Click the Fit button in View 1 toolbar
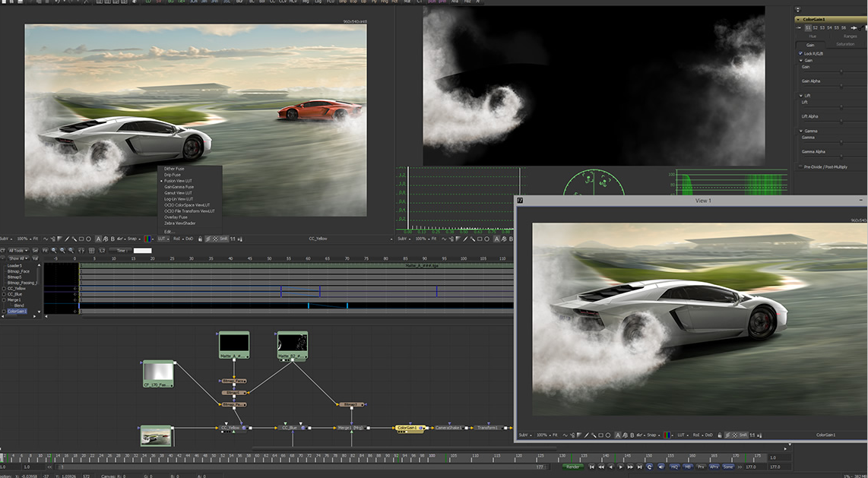868x478 pixels. click(555, 435)
